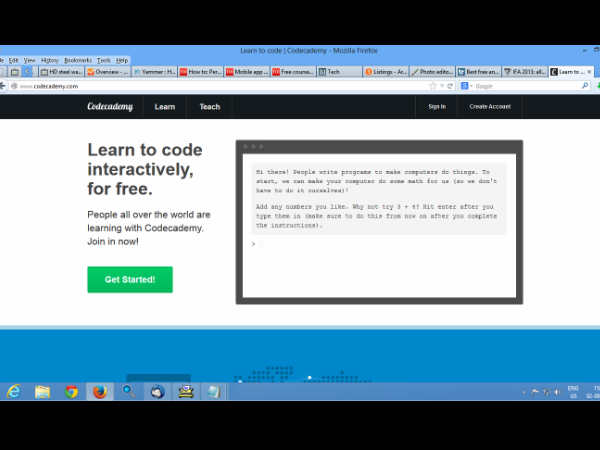Click the green Get Started! button

(x=130, y=279)
